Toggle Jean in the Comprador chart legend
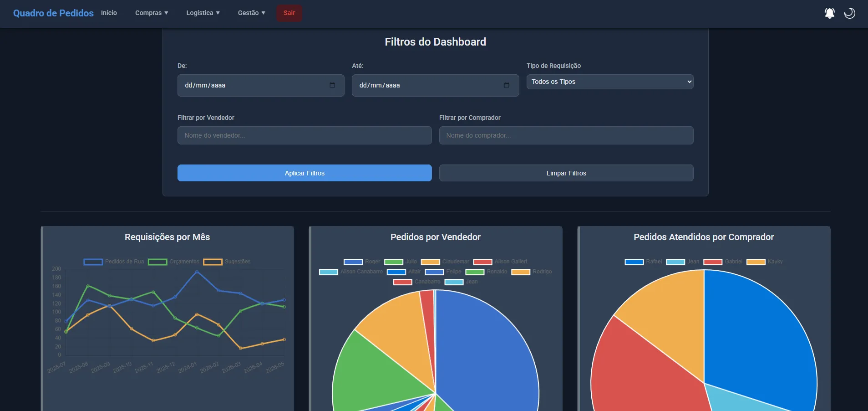The height and width of the screenshot is (411, 868). [683, 262]
